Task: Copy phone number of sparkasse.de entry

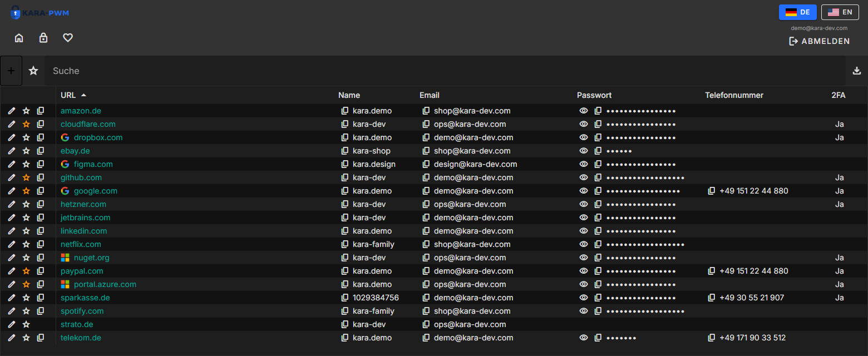Action: pos(712,298)
